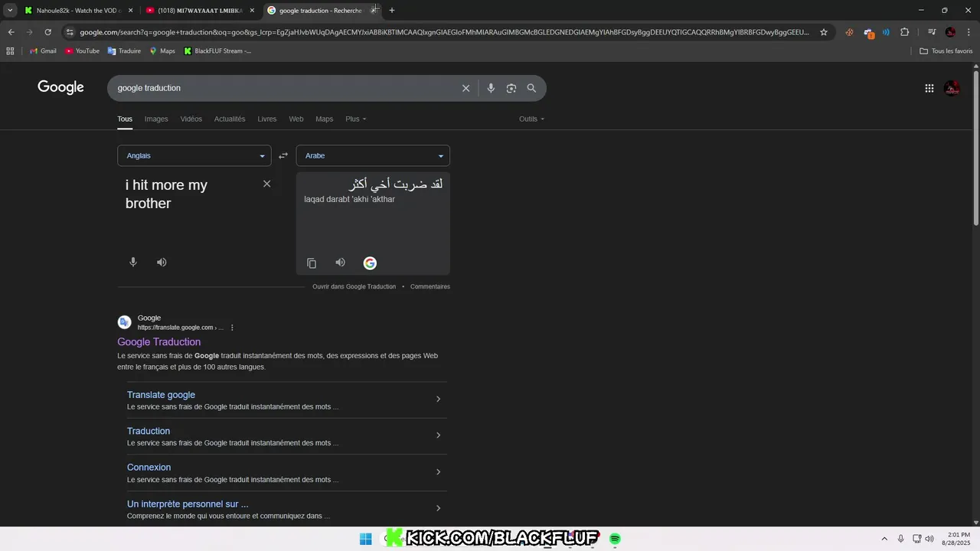This screenshot has width=980, height=551.
Task: Expand the Outils tools menu
Action: pos(532,119)
